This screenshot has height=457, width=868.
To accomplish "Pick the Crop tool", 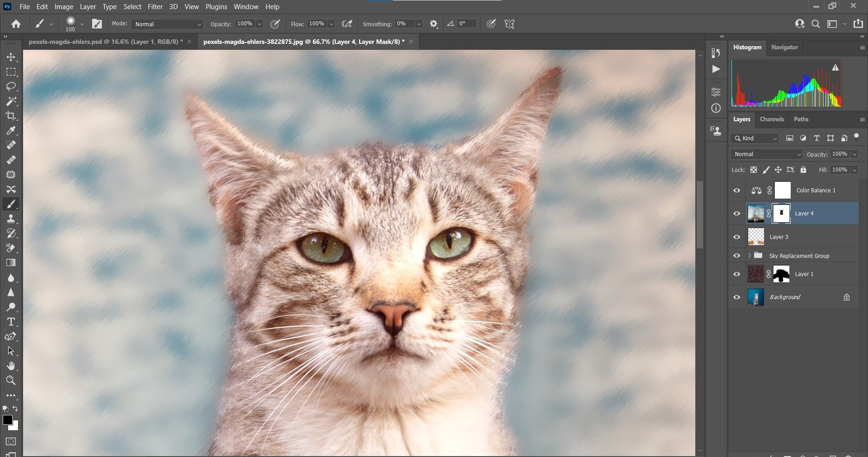I will click(x=11, y=116).
